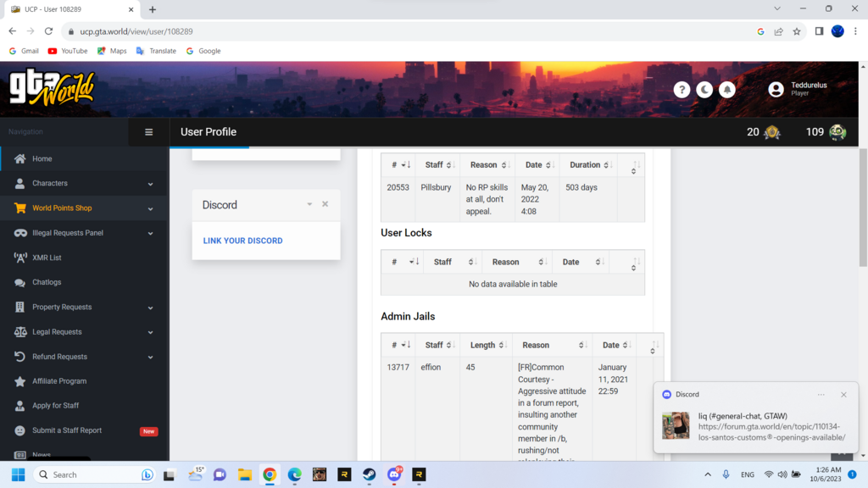Expand Refund Requests menu
This screenshot has height=488, width=868.
[84, 357]
